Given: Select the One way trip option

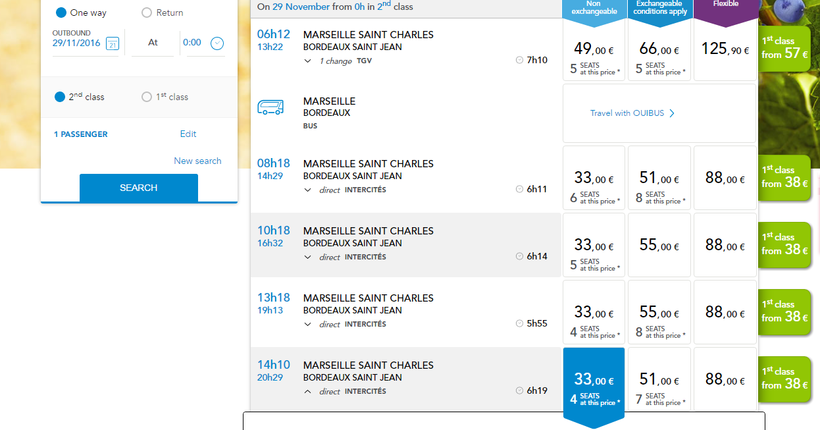Looking at the screenshot, I should pyautogui.click(x=62, y=13).
